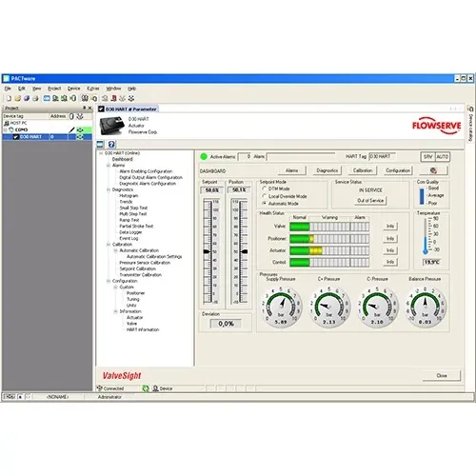The width and height of the screenshot is (476, 476).
Task: Select the Automatic Mode radio button
Action: [x=264, y=204]
